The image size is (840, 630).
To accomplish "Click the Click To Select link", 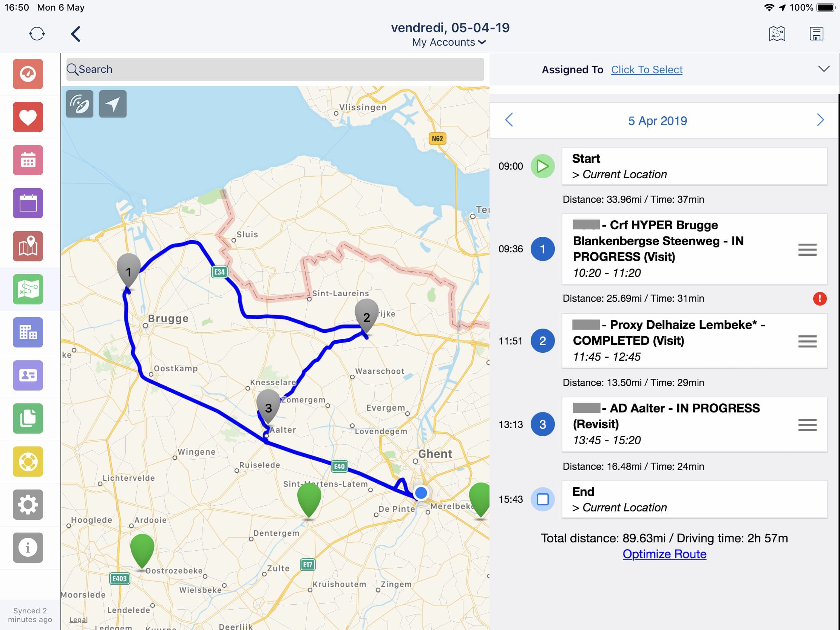I will (646, 69).
